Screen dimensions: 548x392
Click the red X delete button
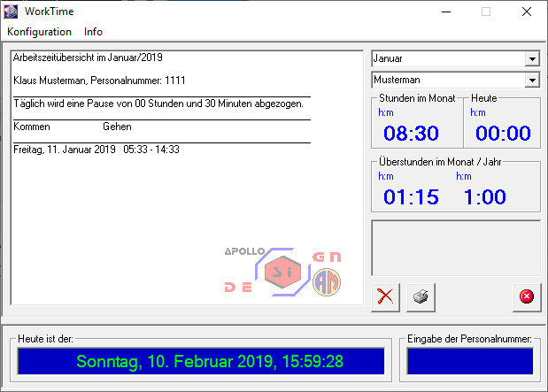(385, 297)
